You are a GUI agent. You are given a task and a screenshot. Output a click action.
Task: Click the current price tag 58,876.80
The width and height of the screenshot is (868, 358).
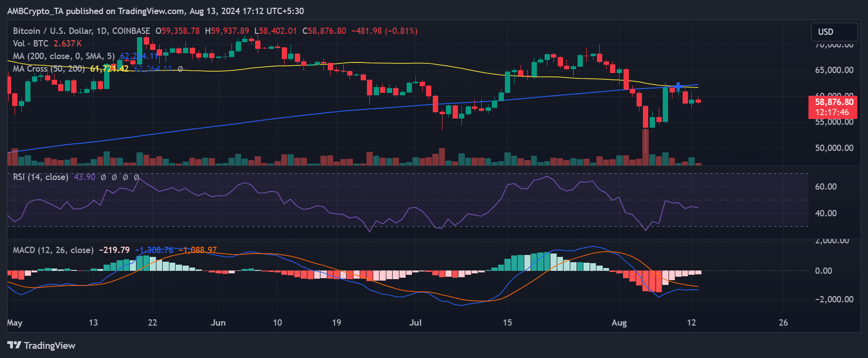tap(834, 102)
